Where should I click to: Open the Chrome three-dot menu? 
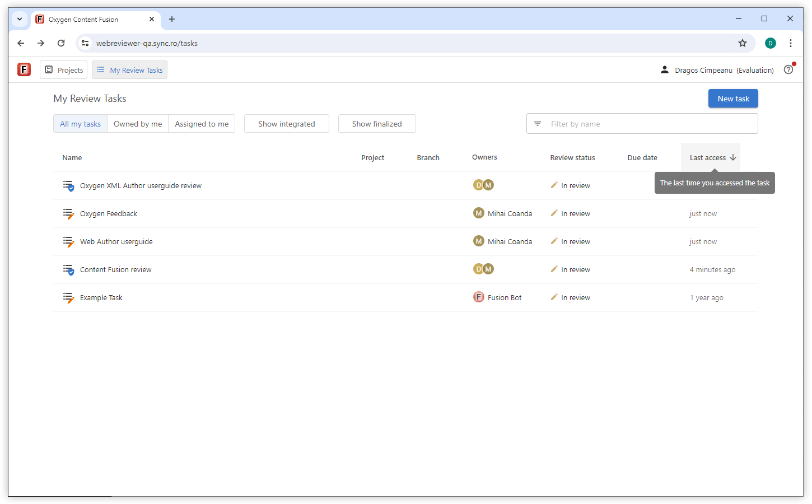pos(791,43)
